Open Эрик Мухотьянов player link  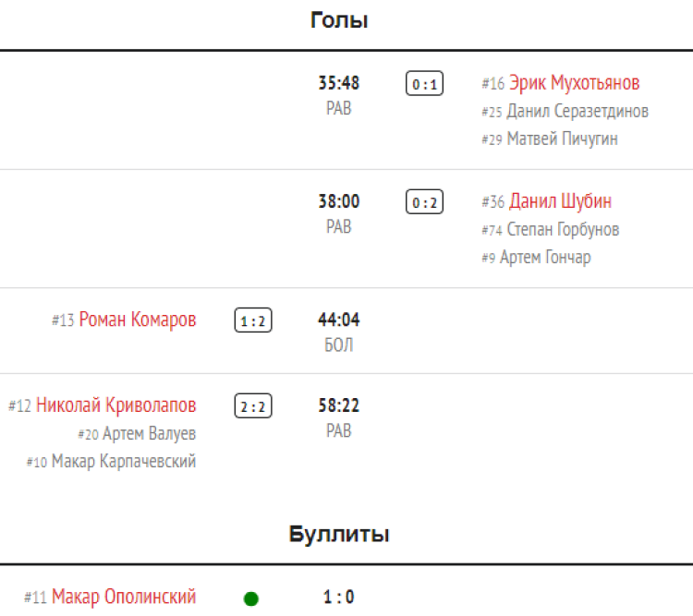(x=574, y=83)
